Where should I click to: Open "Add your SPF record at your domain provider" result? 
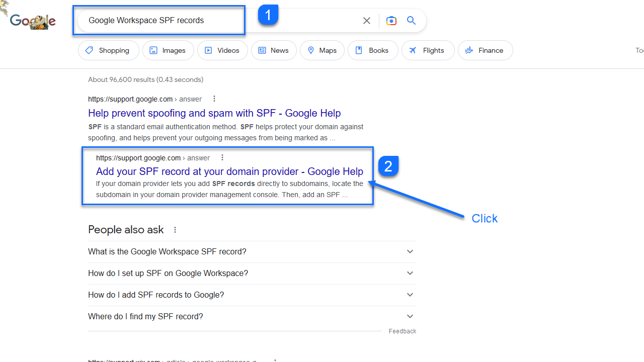coord(229,171)
